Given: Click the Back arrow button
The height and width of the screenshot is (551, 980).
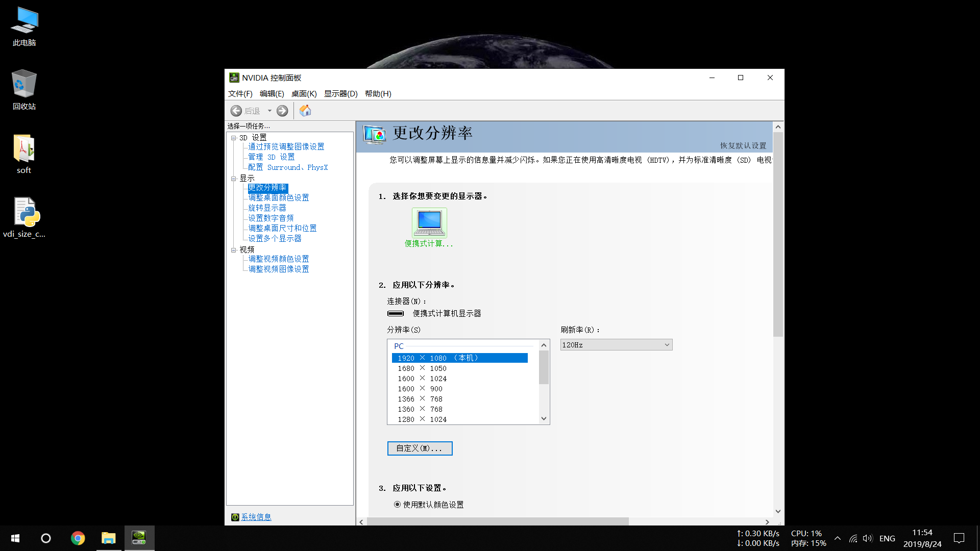Looking at the screenshot, I should pos(236,111).
